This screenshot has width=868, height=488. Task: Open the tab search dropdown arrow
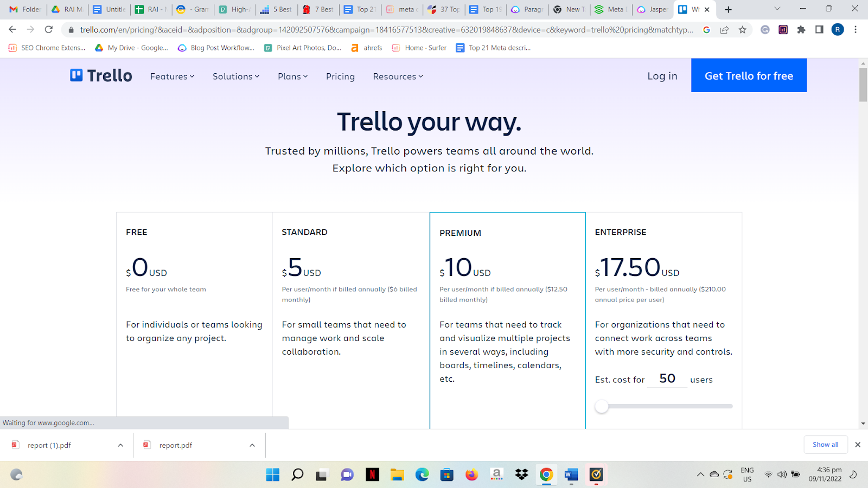click(x=777, y=9)
